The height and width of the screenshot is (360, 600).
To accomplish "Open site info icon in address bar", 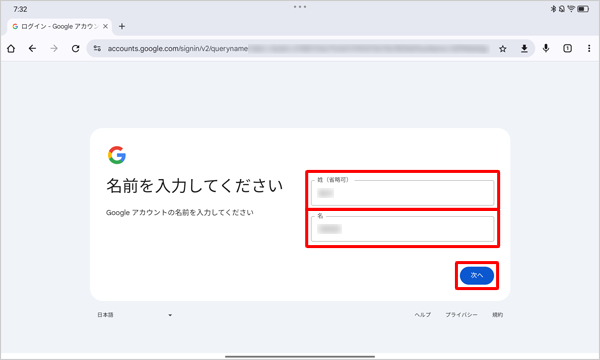I will [x=97, y=49].
